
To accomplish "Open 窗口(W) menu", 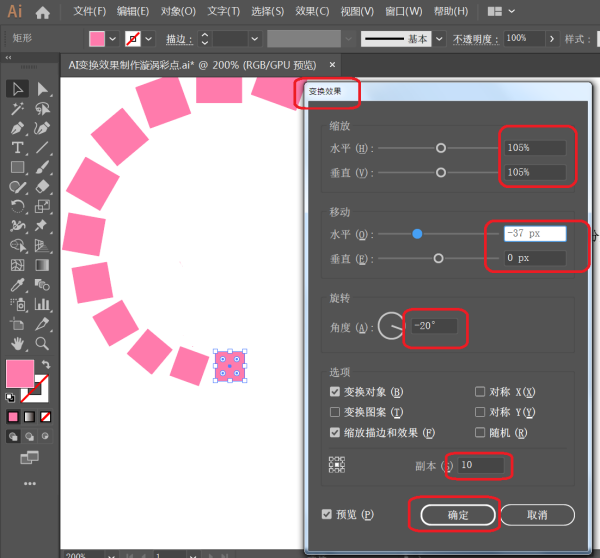I will coord(404,11).
